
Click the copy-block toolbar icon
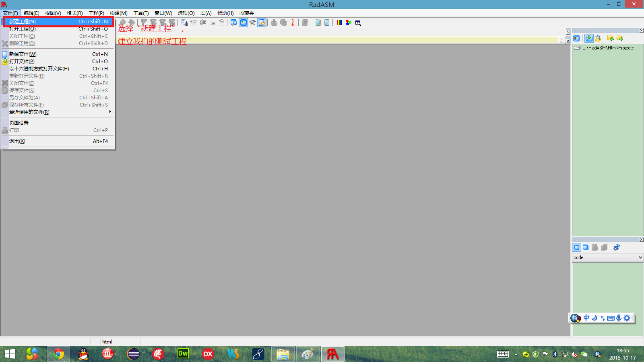184,23
